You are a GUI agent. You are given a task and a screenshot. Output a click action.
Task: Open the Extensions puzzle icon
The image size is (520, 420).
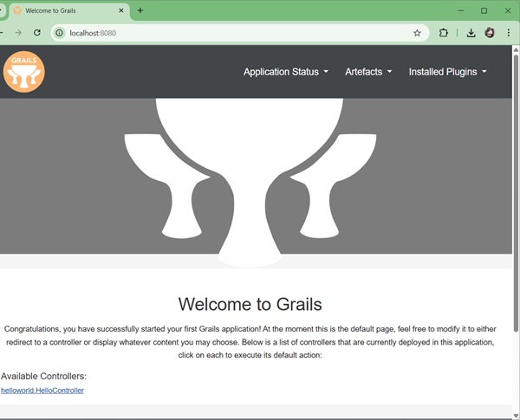(444, 33)
